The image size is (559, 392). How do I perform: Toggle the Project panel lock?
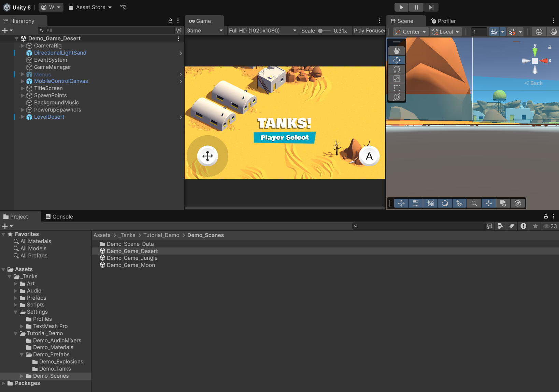coord(546,216)
